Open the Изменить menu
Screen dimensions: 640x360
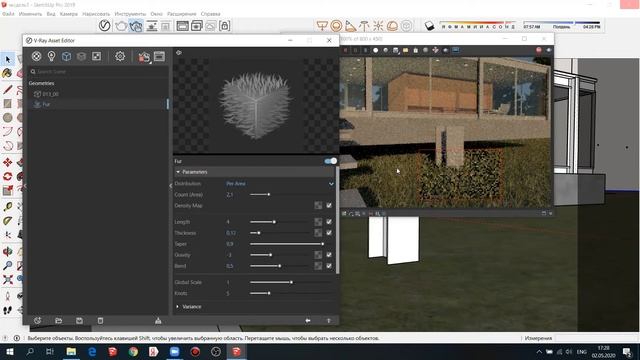30,14
